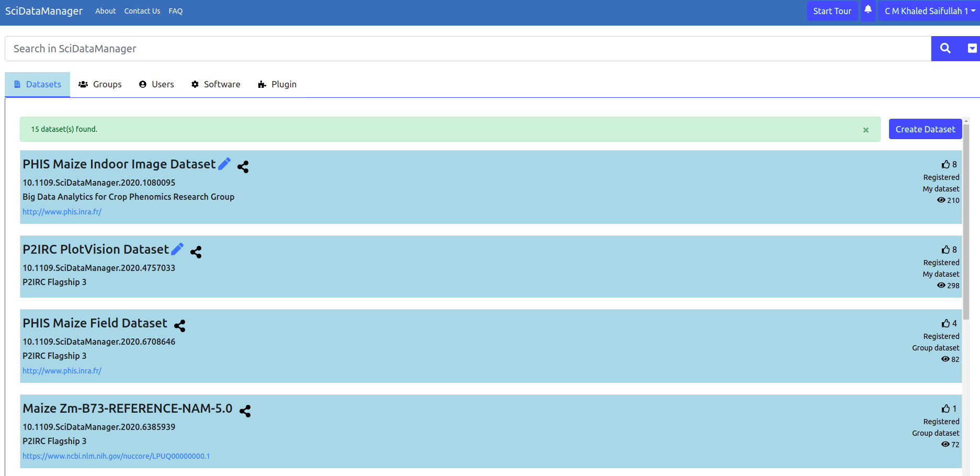Like PHIS Maize Field Dataset thumbs-up
Viewport: 980px width, 476px height.
tap(945, 323)
